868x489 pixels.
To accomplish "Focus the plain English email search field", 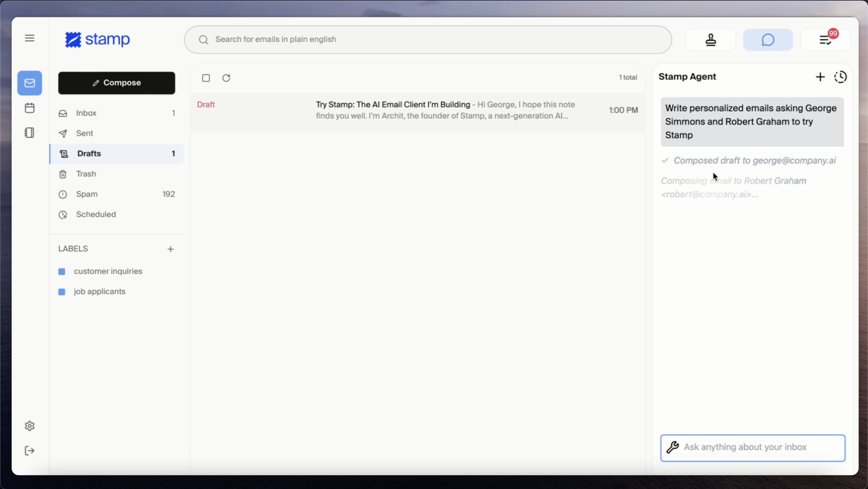I will pyautogui.click(x=427, y=40).
